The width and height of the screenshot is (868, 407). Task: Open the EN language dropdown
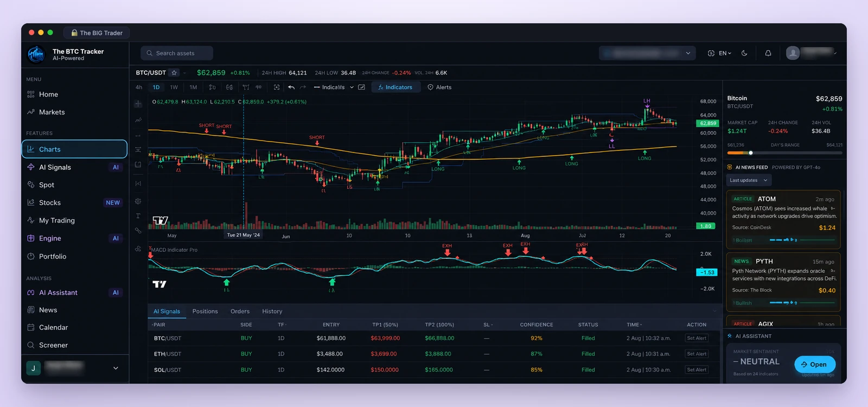725,53
